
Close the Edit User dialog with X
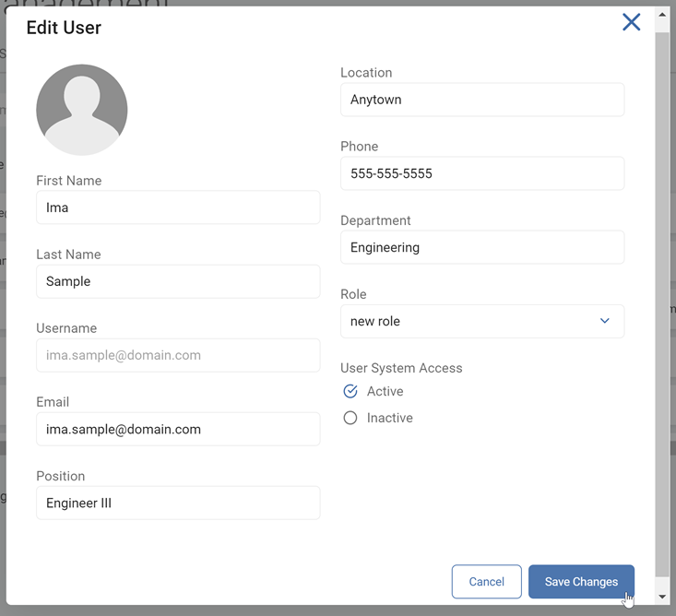631,23
